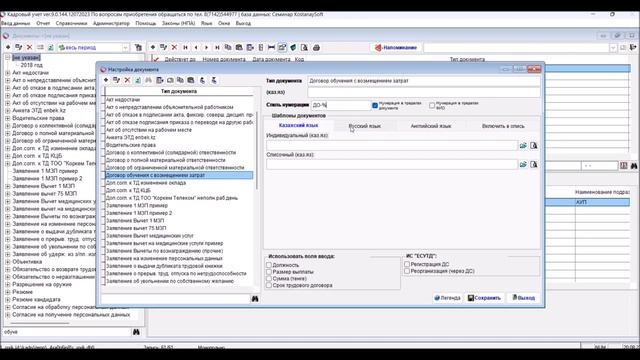Open a file for the Индивидуальный (каз.яз) template

pyautogui.click(x=523, y=145)
